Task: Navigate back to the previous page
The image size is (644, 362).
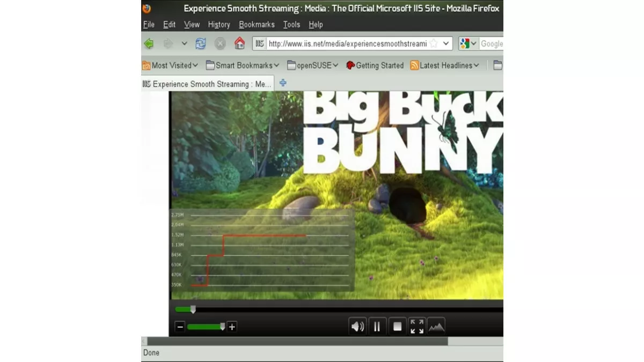Action: pyautogui.click(x=149, y=43)
